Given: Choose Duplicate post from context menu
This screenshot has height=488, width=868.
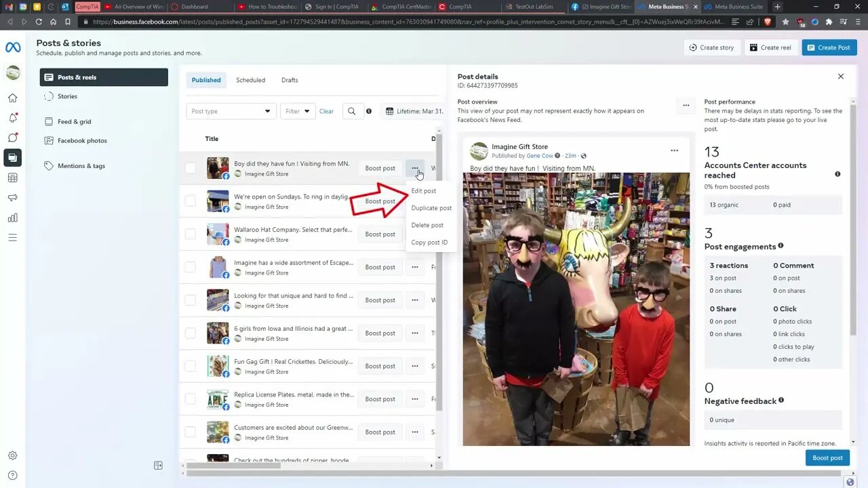Looking at the screenshot, I should [x=431, y=208].
